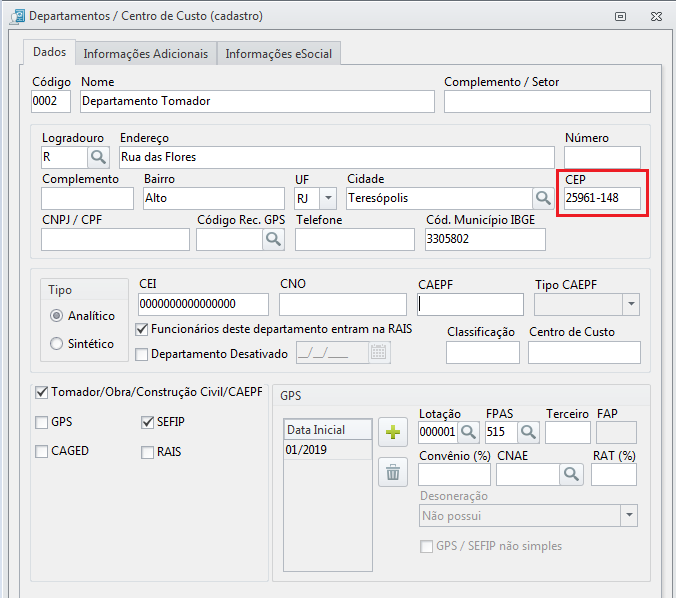Click the window title bar application icon

point(18,16)
